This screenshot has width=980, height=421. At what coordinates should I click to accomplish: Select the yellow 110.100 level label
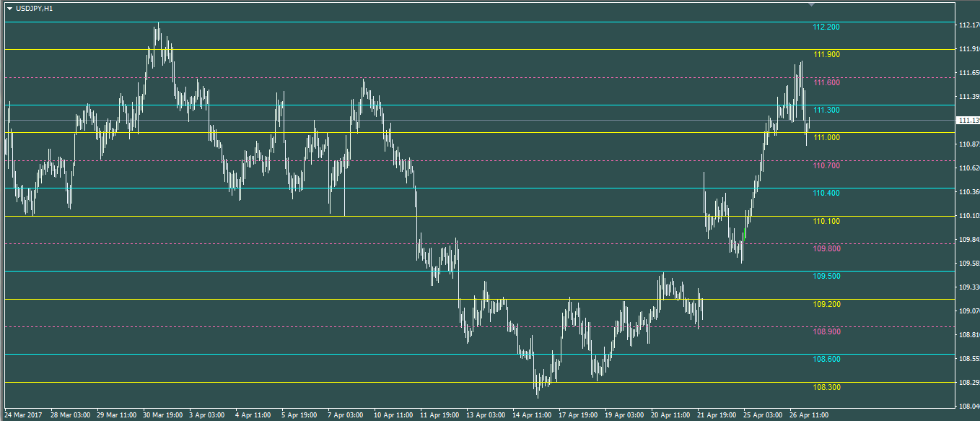point(826,222)
